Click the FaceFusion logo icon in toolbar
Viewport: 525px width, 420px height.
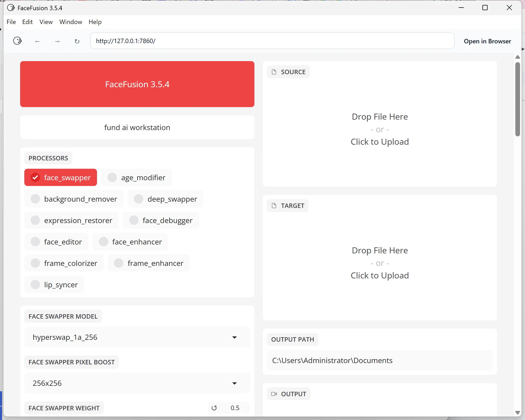click(x=18, y=41)
